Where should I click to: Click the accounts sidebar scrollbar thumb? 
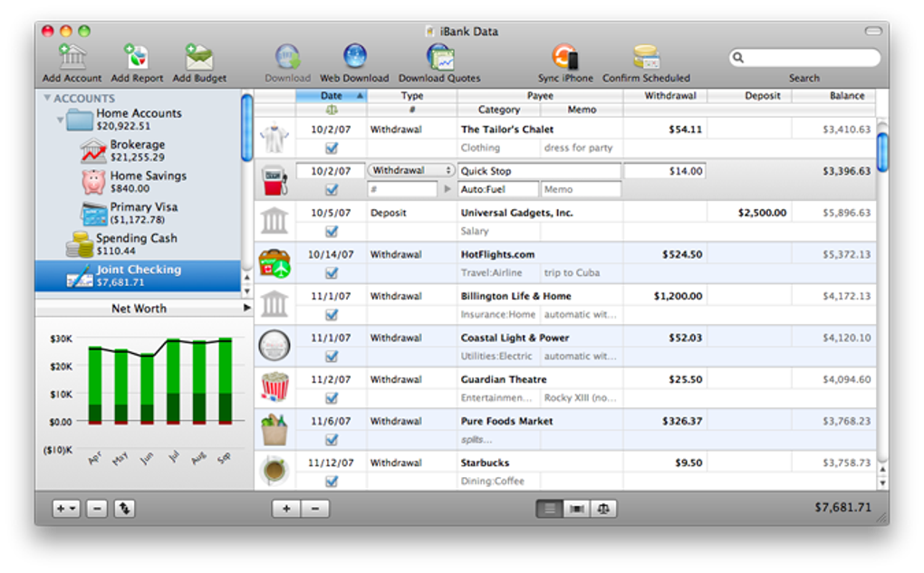pos(247,127)
